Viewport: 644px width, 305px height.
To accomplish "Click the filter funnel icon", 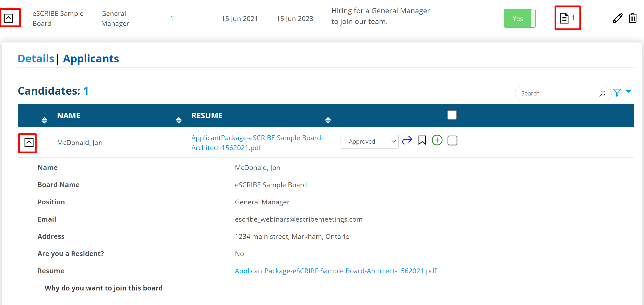I will coord(617,93).
